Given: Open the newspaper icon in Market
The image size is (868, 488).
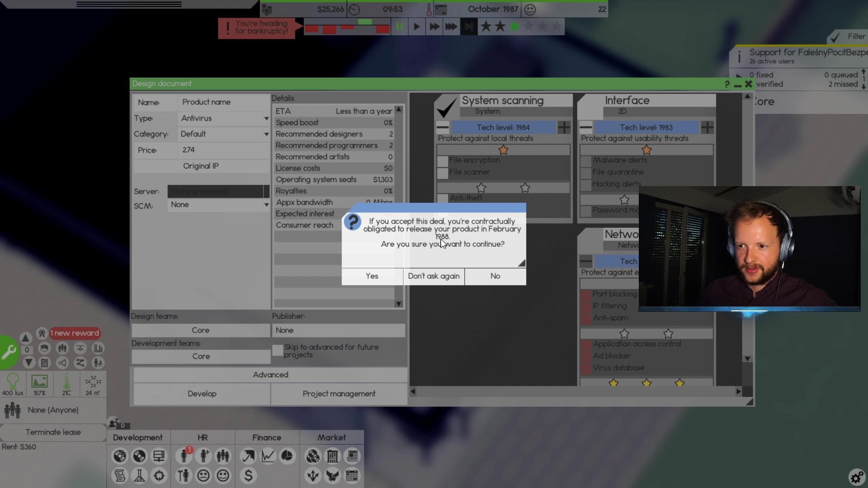Looking at the screenshot, I should point(352,456).
